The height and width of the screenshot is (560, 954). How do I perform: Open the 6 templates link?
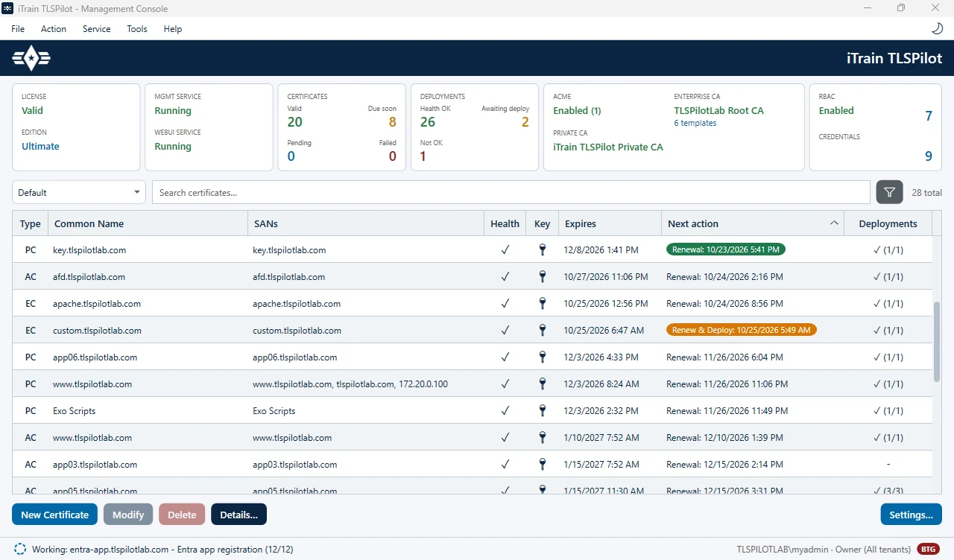coord(695,123)
